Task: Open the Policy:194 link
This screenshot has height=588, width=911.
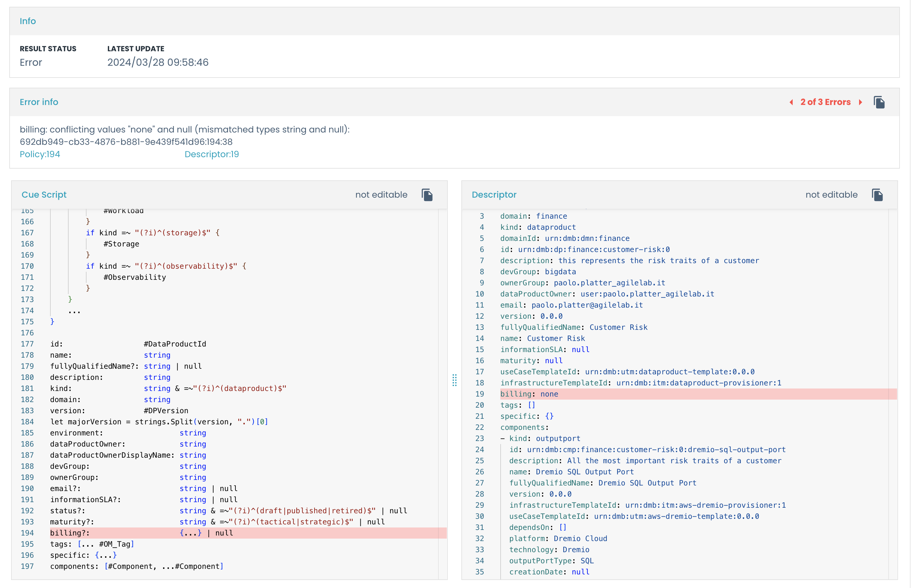Action: click(x=40, y=154)
